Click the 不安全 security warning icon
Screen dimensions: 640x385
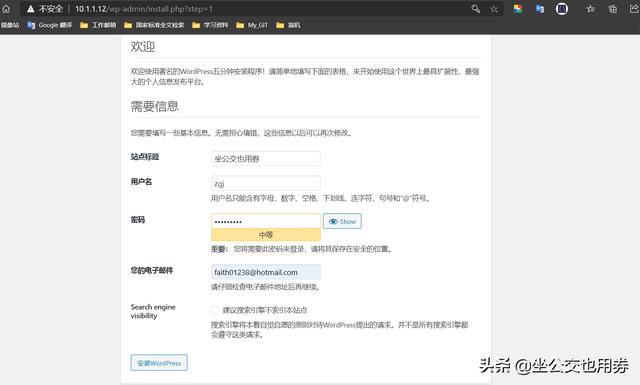pos(31,9)
